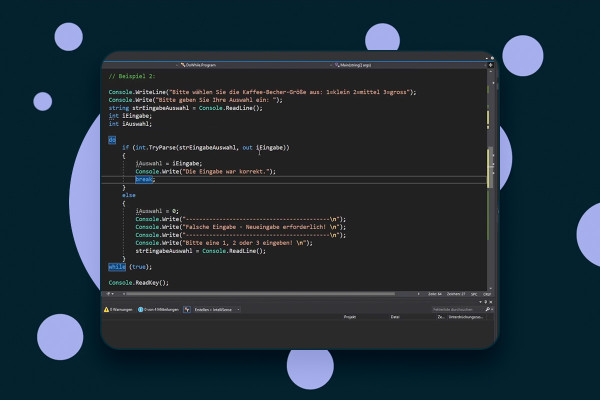Click the 'Bitte geben Sie Ihre Auswahl ein' line

(196, 100)
